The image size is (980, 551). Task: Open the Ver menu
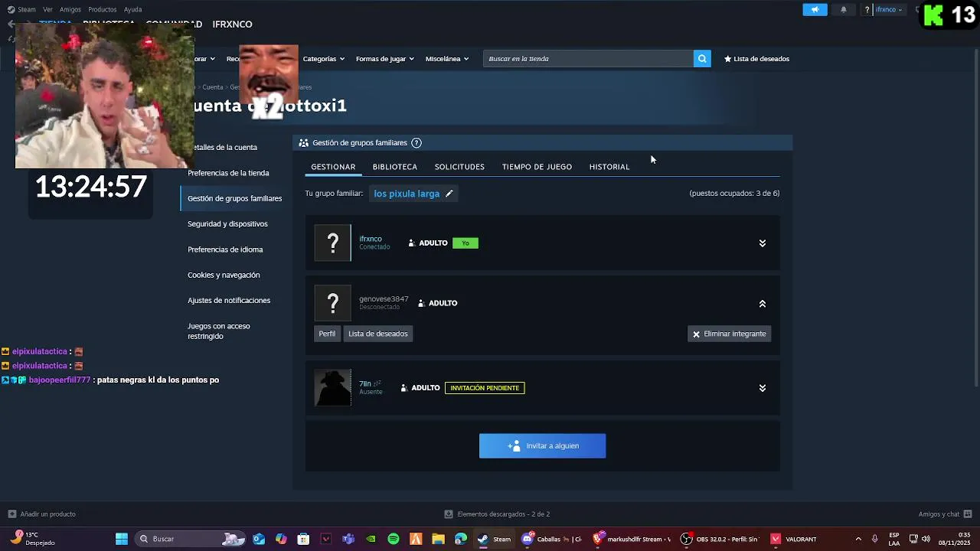47,10
